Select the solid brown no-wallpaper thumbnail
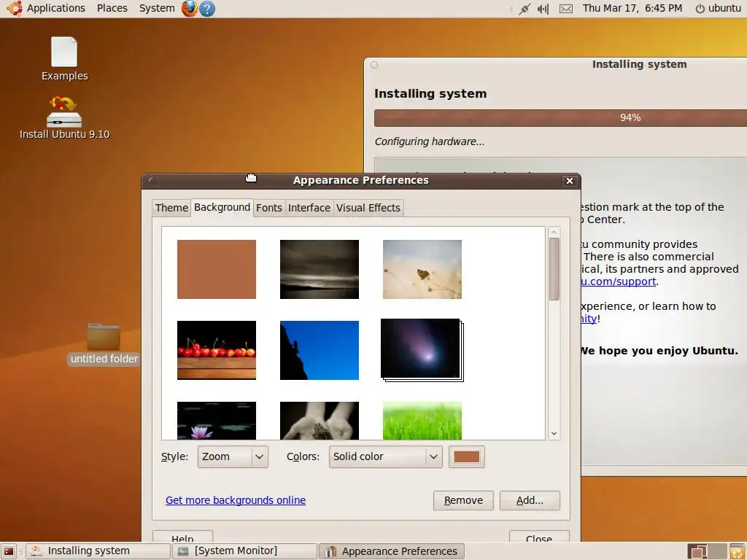This screenshot has height=560, width=747. pyautogui.click(x=216, y=270)
